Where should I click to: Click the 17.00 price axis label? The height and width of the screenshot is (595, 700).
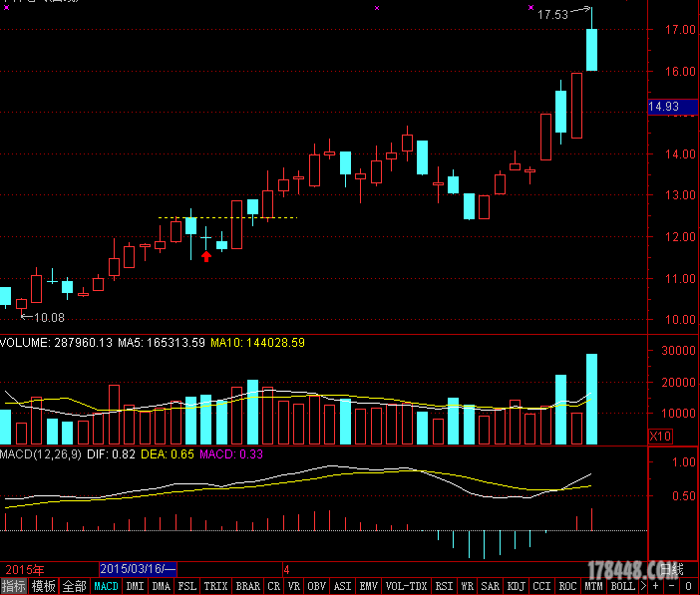680,30
